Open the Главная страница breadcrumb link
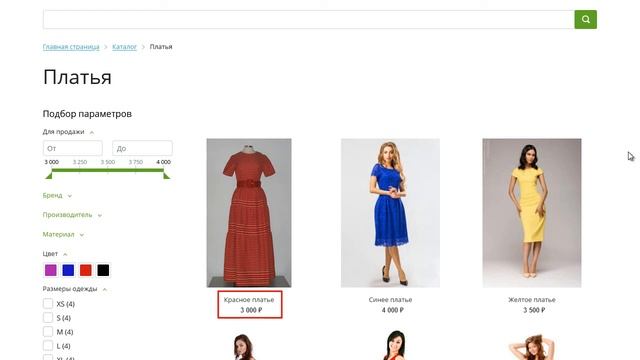640x360 pixels. [71, 47]
